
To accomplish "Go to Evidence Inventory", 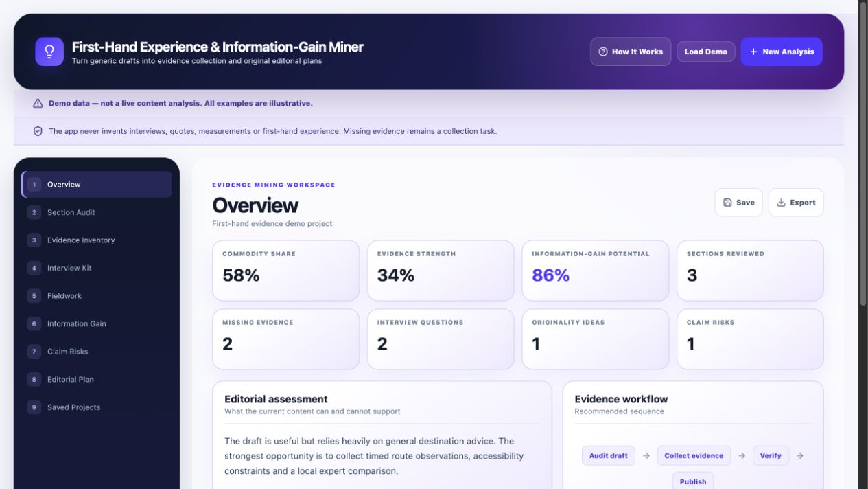I will tap(97, 240).
